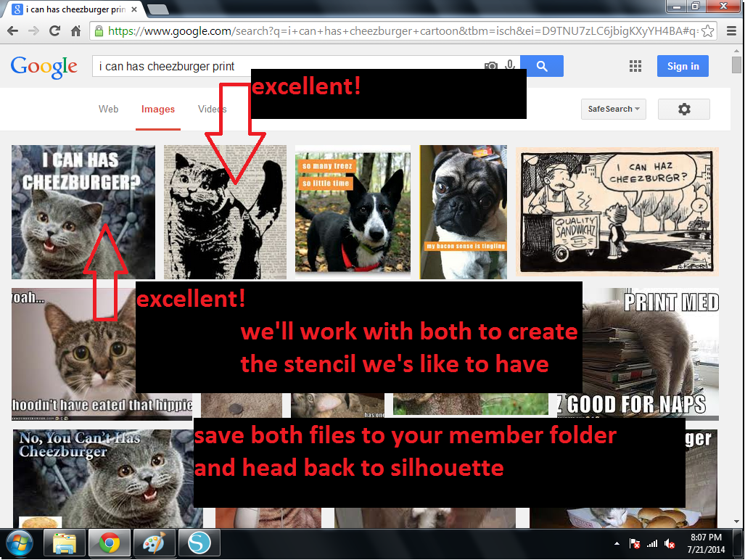Click the site security padlock icon
The height and width of the screenshot is (560, 745).
click(99, 31)
